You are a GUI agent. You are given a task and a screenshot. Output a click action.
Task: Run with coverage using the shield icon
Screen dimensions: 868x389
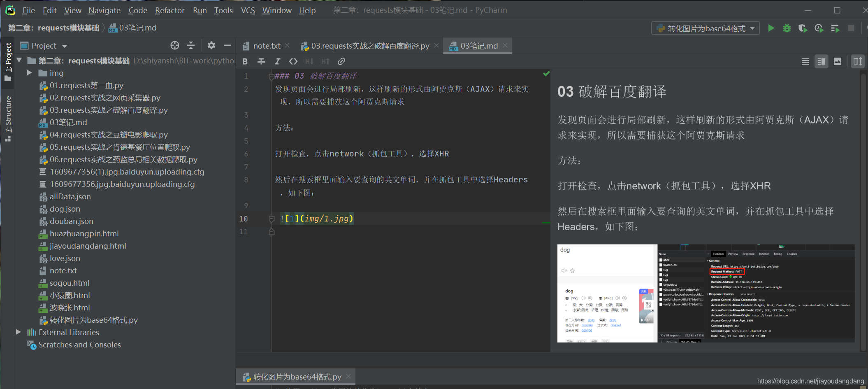coord(803,28)
